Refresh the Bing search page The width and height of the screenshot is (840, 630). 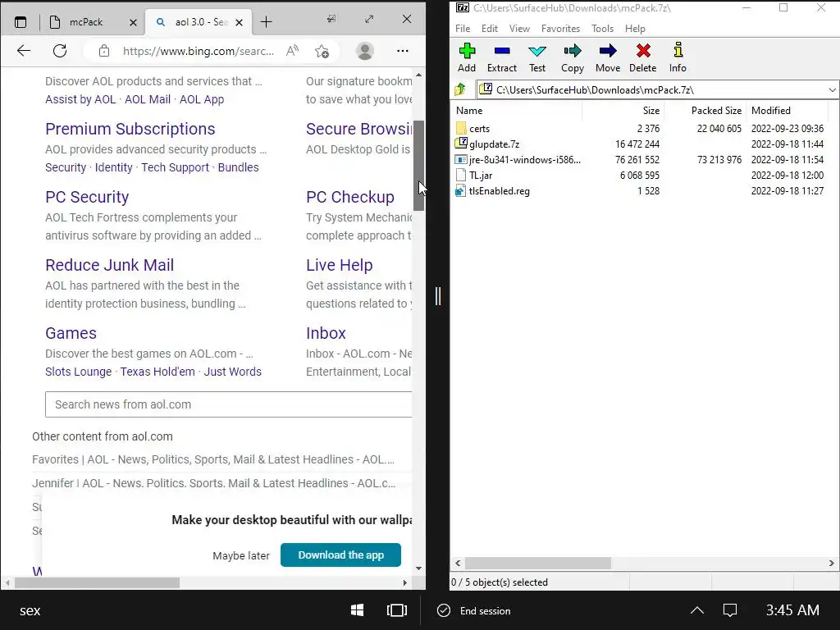[60, 51]
